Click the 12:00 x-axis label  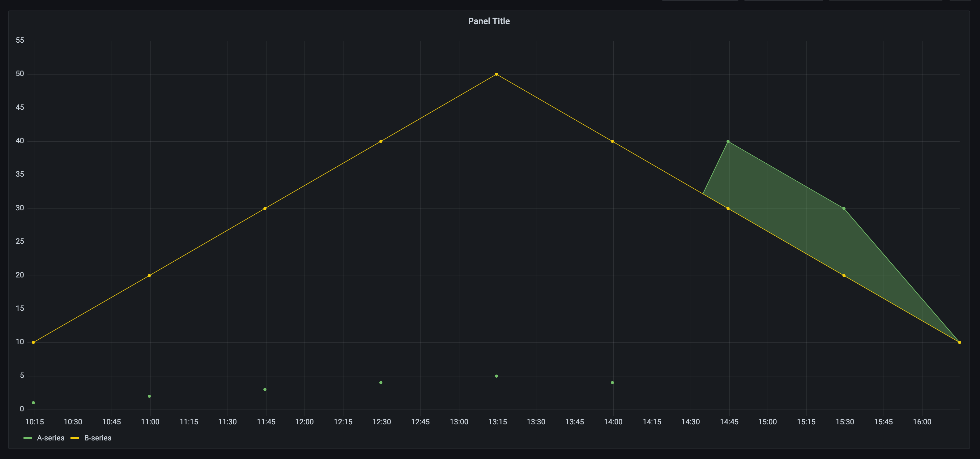coord(304,422)
